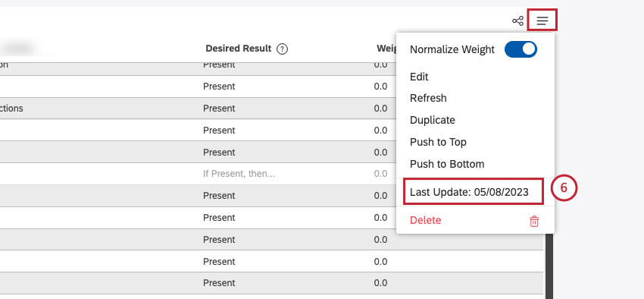Image resolution: width=644 pixels, height=299 pixels.
Task: Select Push to Bottom option
Action: (x=447, y=164)
